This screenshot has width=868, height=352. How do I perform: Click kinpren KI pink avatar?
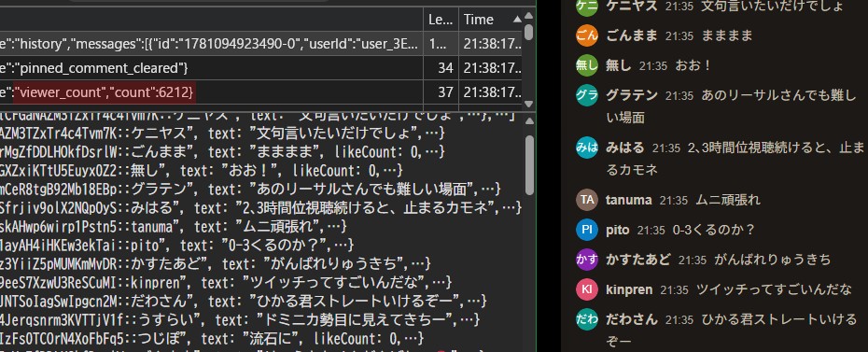pos(587,289)
